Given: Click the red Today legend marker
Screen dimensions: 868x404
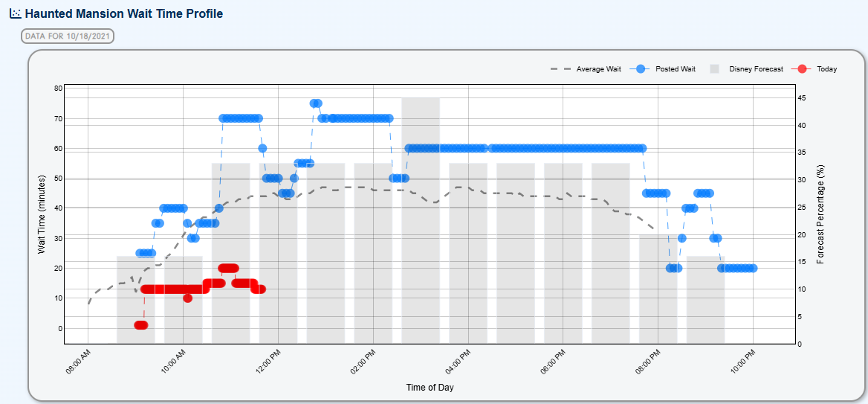Looking at the screenshot, I should (x=801, y=69).
